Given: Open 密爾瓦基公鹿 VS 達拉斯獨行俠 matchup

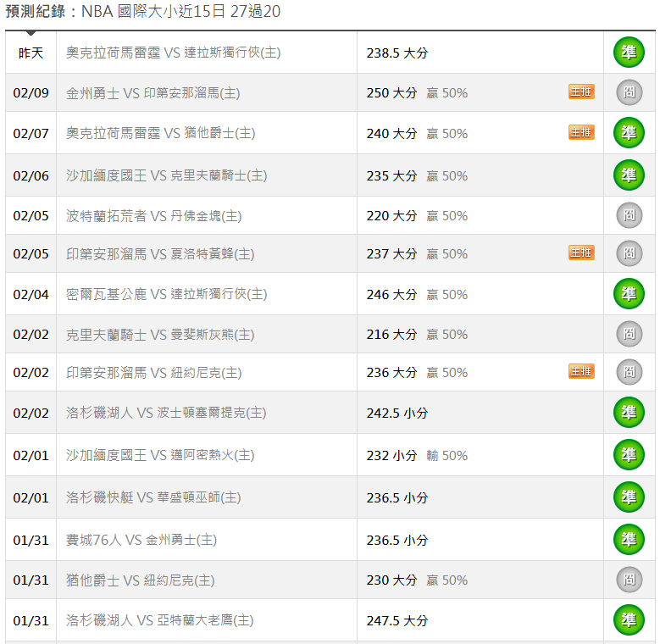Looking at the screenshot, I should tap(166, 294).
